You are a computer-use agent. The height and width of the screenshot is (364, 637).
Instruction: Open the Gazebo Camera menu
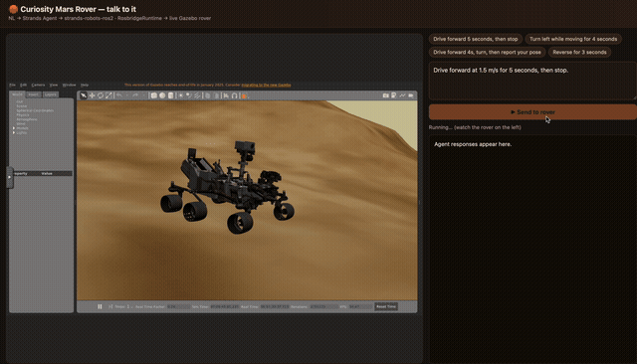pos(38,85)
